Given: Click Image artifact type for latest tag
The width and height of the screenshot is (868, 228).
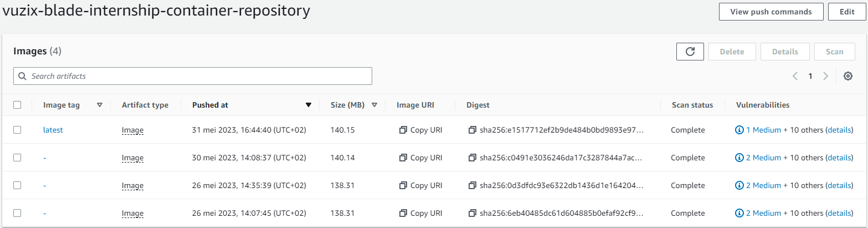Looking at the screenshot, I should pyautogui.click(x=132, y=130).
